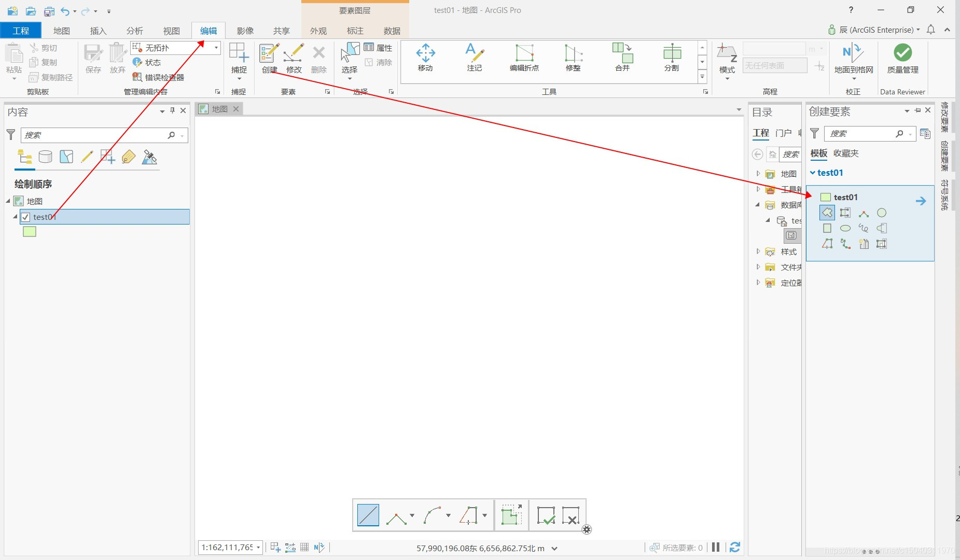Expand the 样式 node in Catalog
The image size is (960, 560).
point(758,251)
